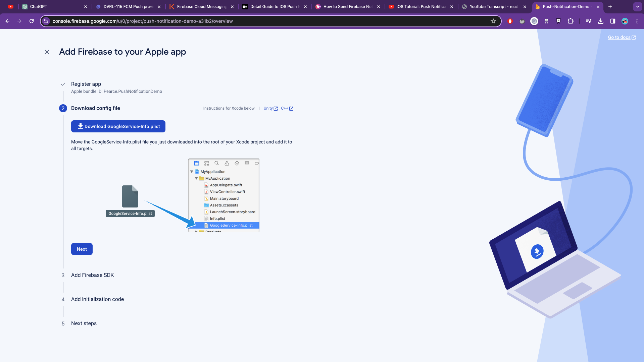Click Download GoogleService-Info.plist button

point(118,126)
